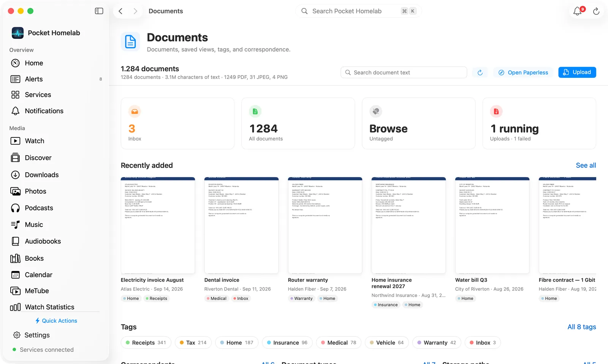Toggle the sidebar panel icon
The width and height of the screenshot is (608, 364).
pos(99,11)
